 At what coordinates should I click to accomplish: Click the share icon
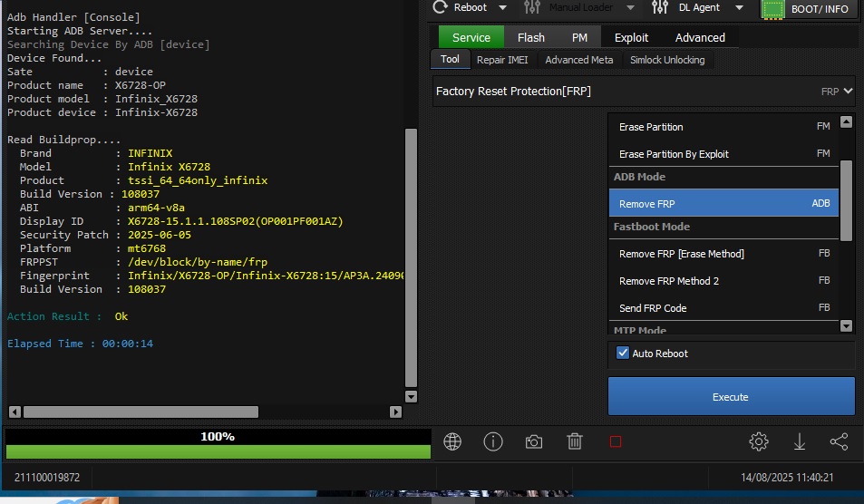click(x=840, y=441)
